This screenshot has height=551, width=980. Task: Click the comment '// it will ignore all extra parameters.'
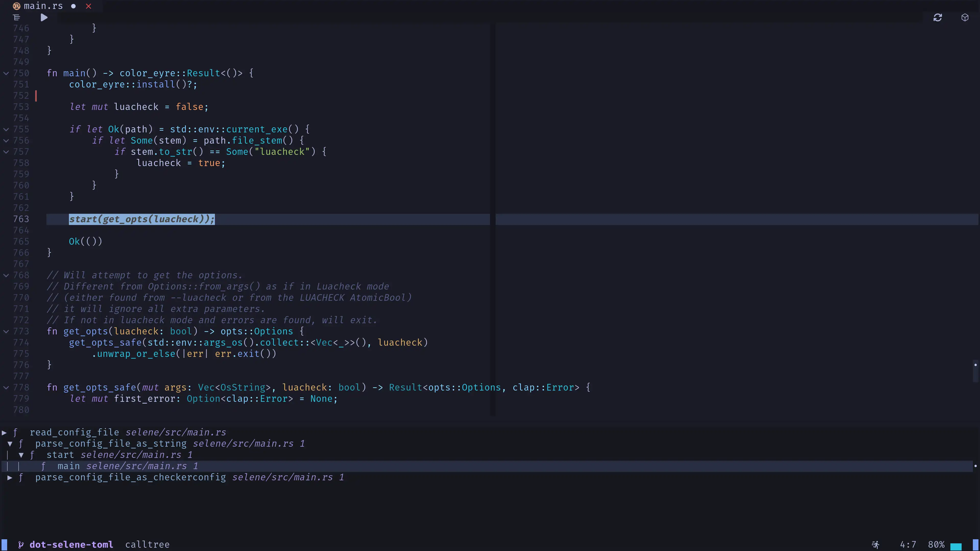(x=156, y=309)
